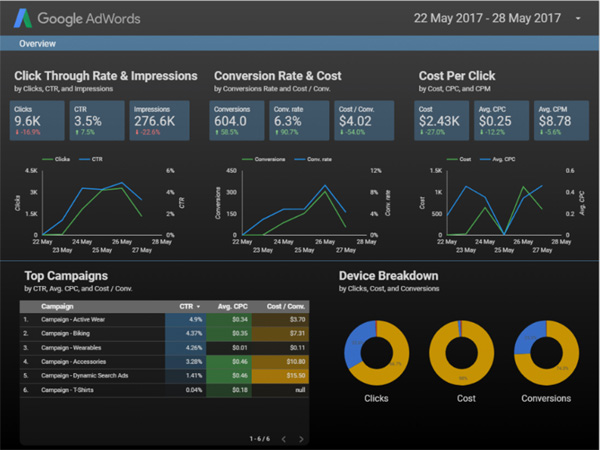Select the Campaign - Active Wear row
Viewport: 600px width, 450px height.
click(x=164, y=320)
